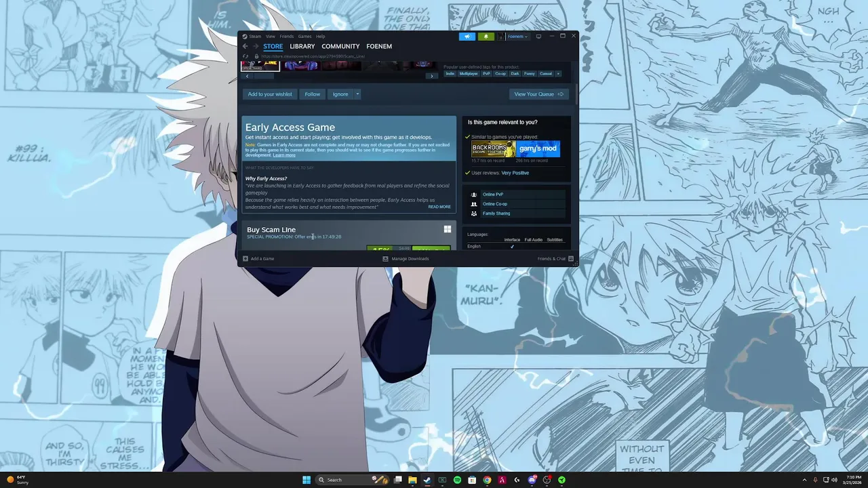868x488 pixels.
Task: Click the padlock icon beside the URL
Action: 256,56
